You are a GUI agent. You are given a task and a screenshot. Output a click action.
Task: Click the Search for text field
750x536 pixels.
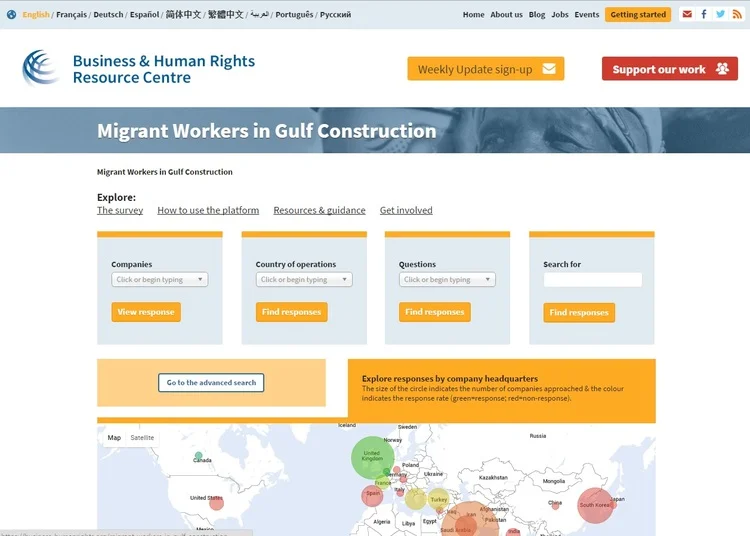coord(593,280)
